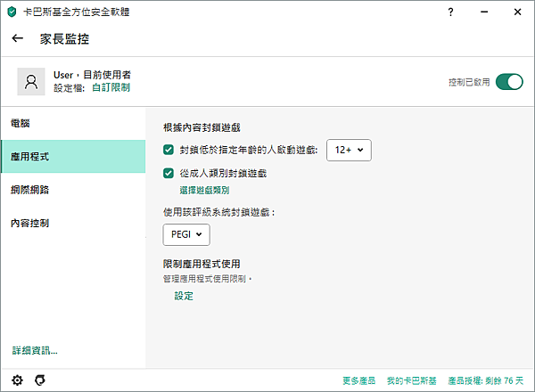Click the User avatar icon

click(32, 81)
